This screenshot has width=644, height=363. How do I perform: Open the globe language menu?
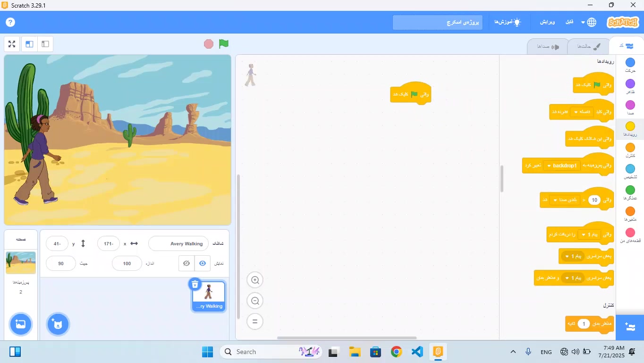tap(589, 22)
